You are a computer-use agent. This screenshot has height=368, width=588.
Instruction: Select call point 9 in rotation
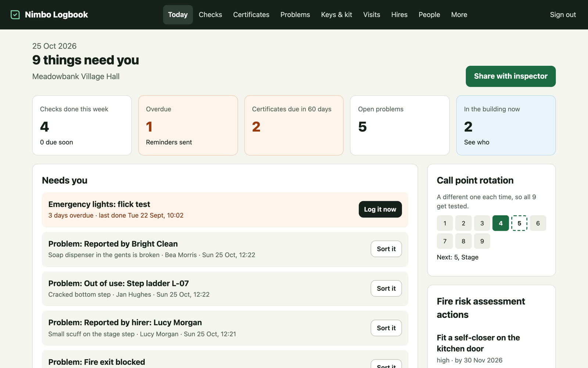[x=482, y=241]
